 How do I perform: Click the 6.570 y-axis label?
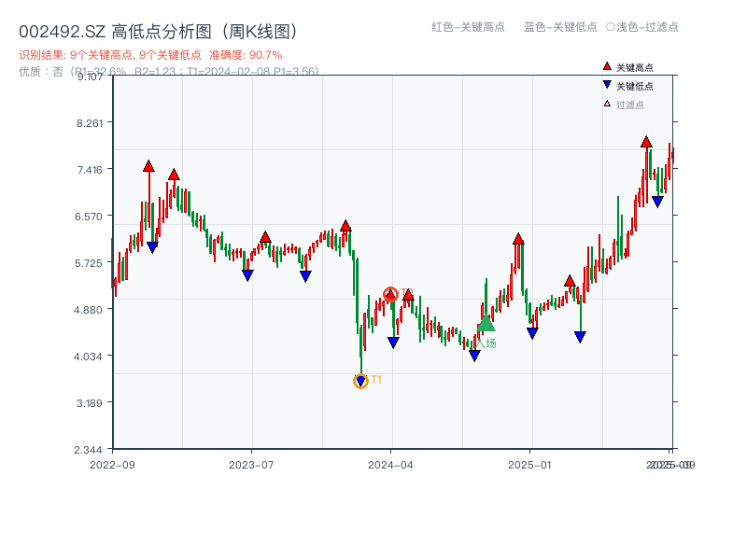click(x=88, y=217)
